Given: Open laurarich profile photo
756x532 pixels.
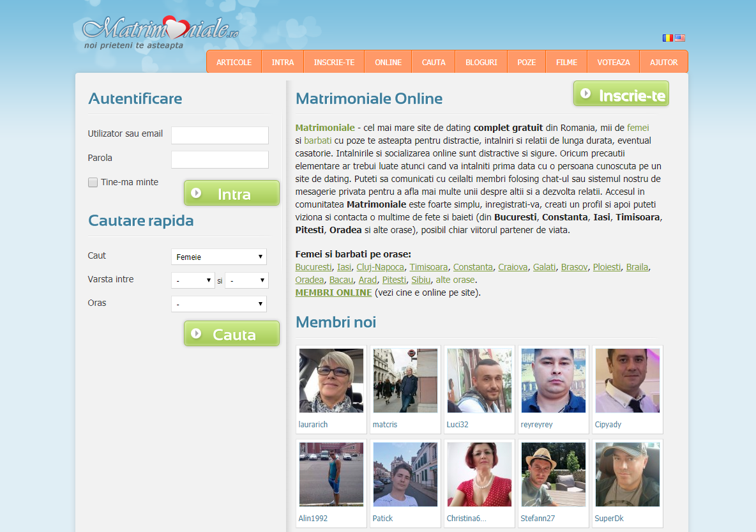Looking at the screenshot, I should pyautogui.click(x=331, y=381).
